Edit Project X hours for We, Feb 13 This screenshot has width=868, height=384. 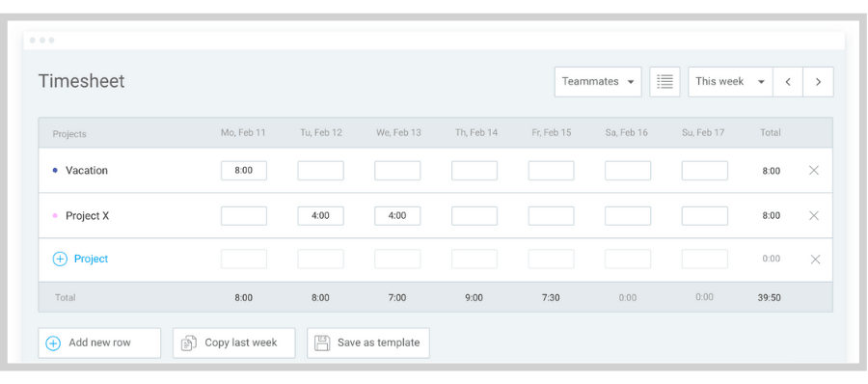click(397, 215)
